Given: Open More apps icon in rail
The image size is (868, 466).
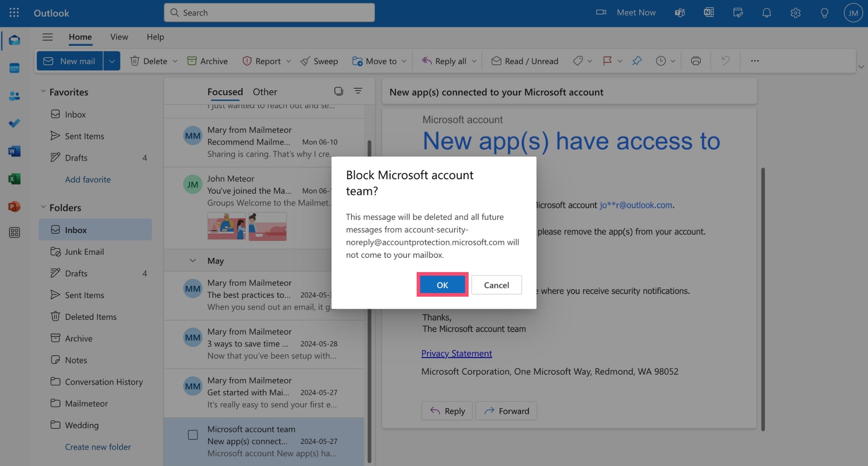Looking at the screenshot, I should (x=14, y=232).
